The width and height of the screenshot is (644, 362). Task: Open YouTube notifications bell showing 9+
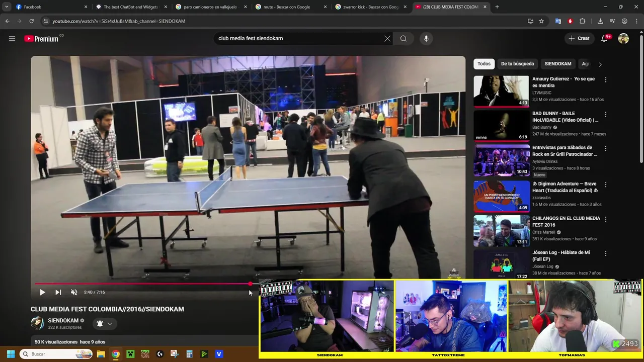[x=605, y=38]
